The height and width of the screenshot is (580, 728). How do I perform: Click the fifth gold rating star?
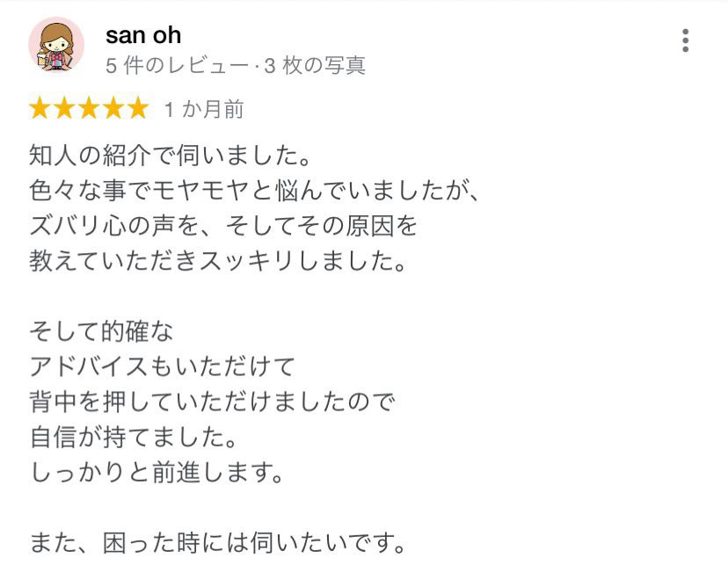(138, 109)
